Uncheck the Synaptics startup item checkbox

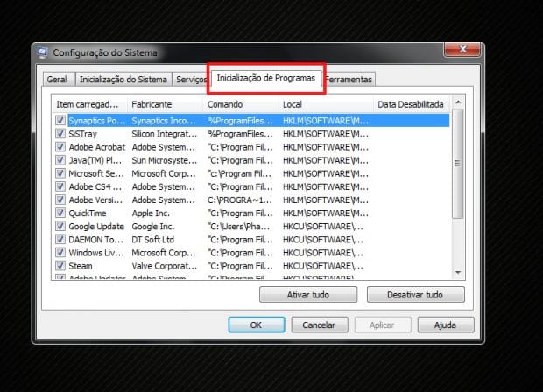click(60, 121)
